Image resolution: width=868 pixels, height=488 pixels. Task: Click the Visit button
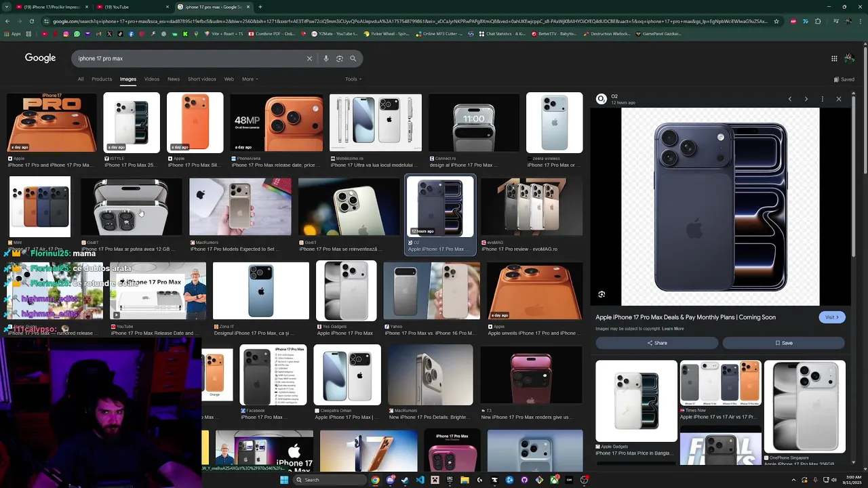(832, 317)
